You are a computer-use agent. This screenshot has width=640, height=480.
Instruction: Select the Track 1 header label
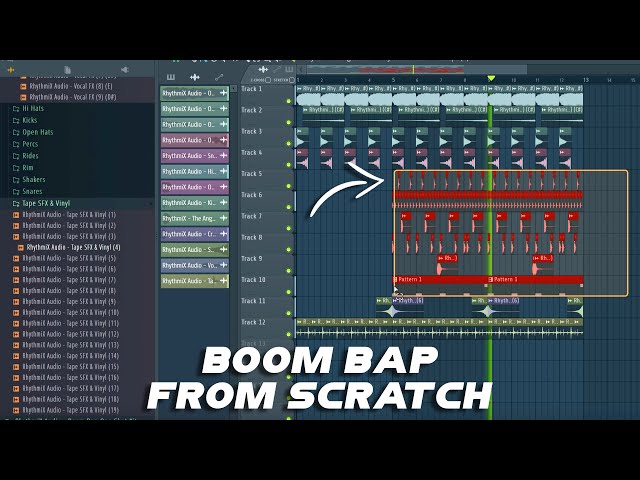click(x=251, y=89)
